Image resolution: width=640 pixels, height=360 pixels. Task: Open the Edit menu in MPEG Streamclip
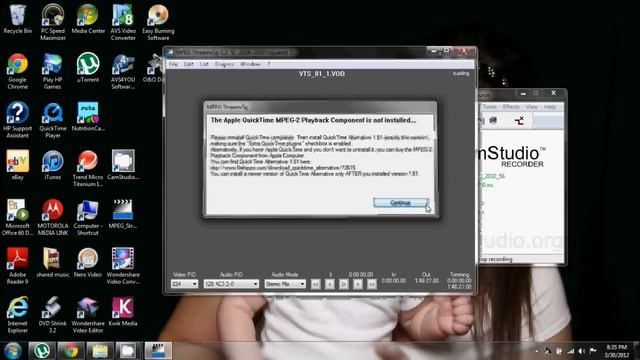[x=189, y=64]
